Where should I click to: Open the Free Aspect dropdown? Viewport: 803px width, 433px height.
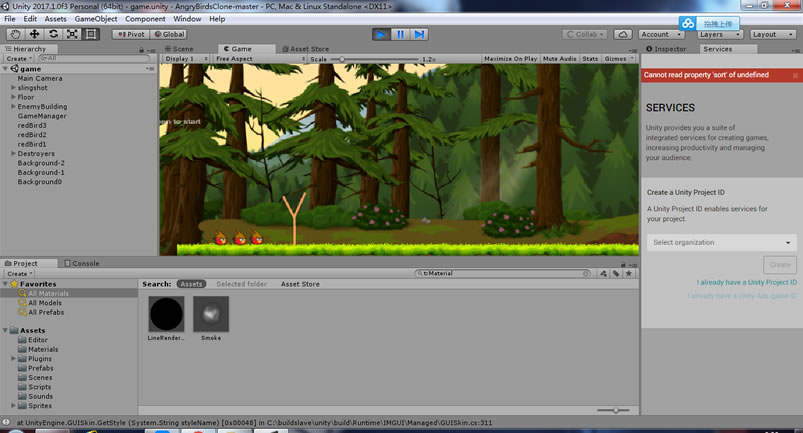coord(260,59)
